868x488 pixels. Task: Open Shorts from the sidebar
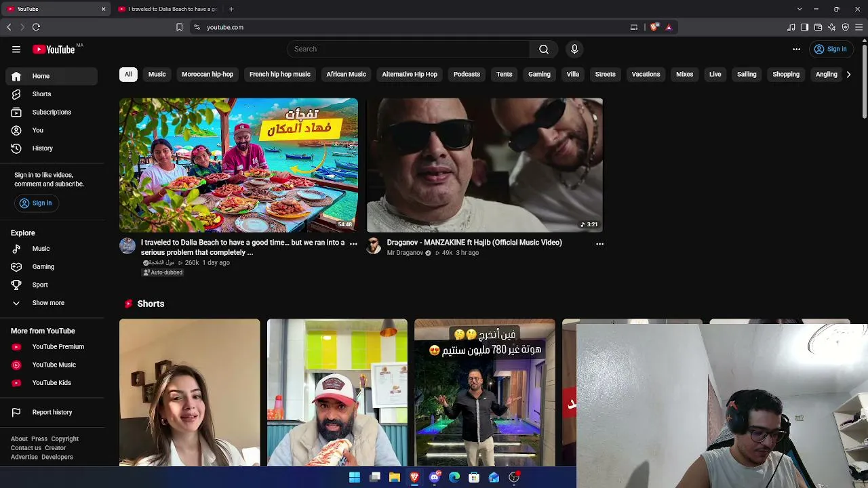tap(52, 94)
